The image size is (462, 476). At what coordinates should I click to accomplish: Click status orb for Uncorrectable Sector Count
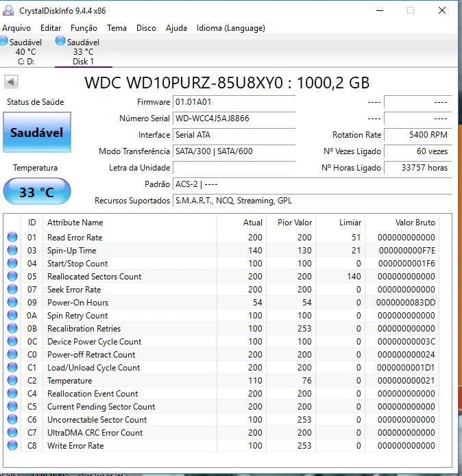coord(12,420)
